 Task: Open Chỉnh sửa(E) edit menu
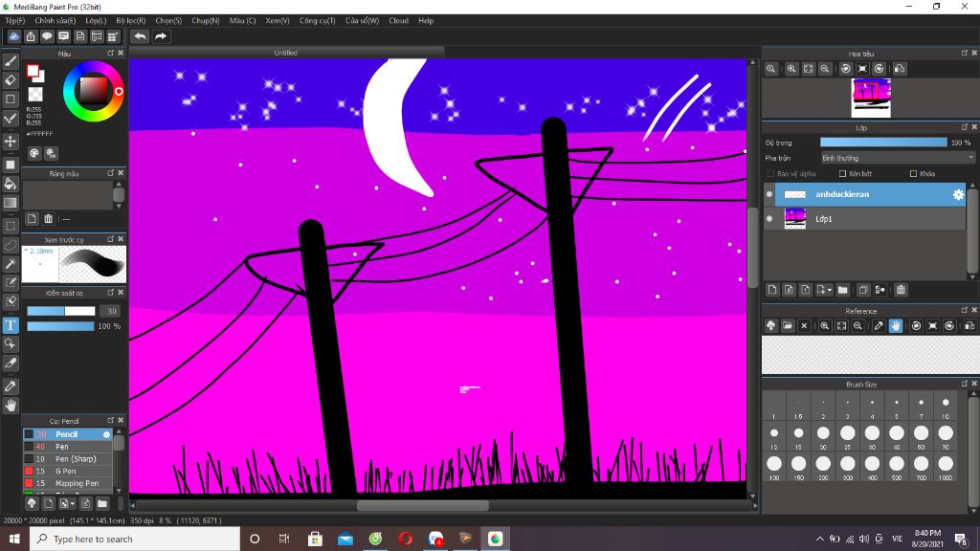55,21
